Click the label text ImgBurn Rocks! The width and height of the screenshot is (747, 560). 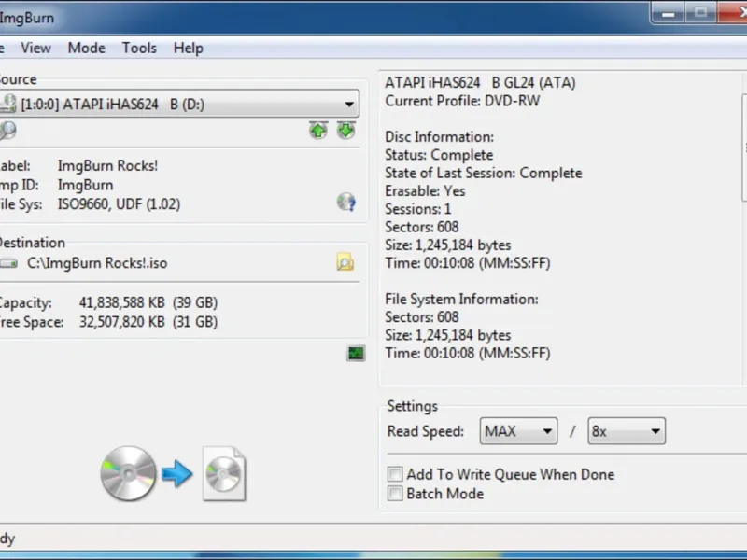pos(107,166)
